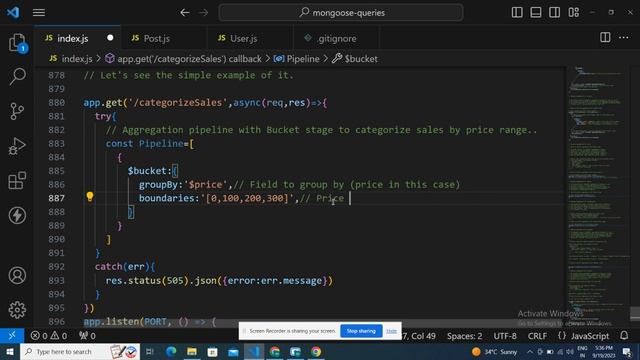
Task: Open the Extensions view
Action: 17,180
